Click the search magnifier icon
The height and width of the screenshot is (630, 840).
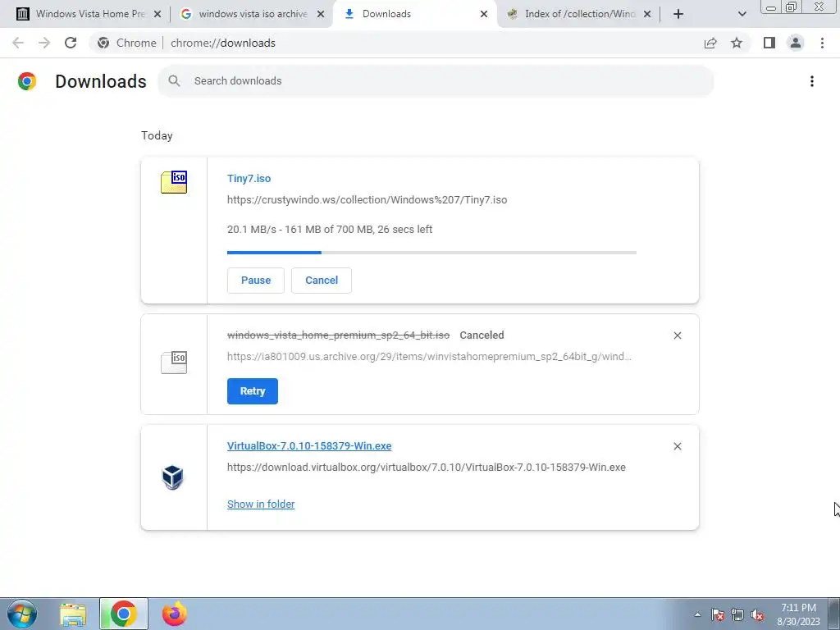(x=174, y=81)
